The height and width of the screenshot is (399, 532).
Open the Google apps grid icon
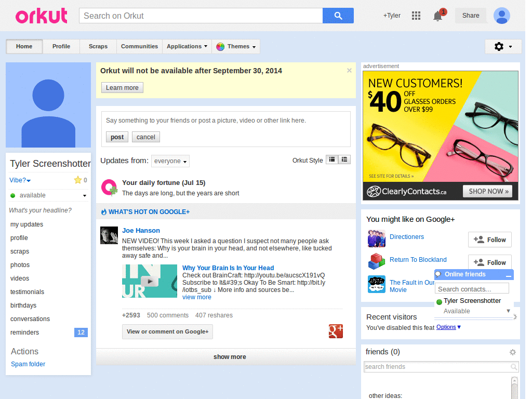[416, 16]
